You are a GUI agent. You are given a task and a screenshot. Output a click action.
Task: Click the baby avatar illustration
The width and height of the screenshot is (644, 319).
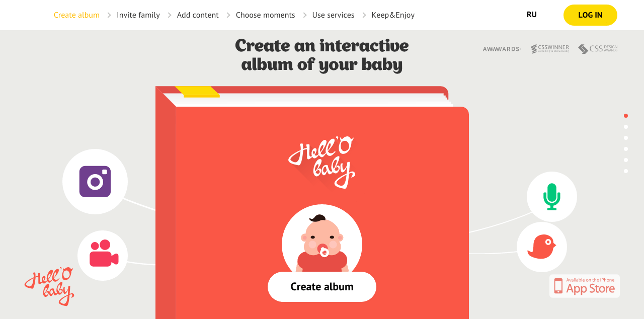322,241
